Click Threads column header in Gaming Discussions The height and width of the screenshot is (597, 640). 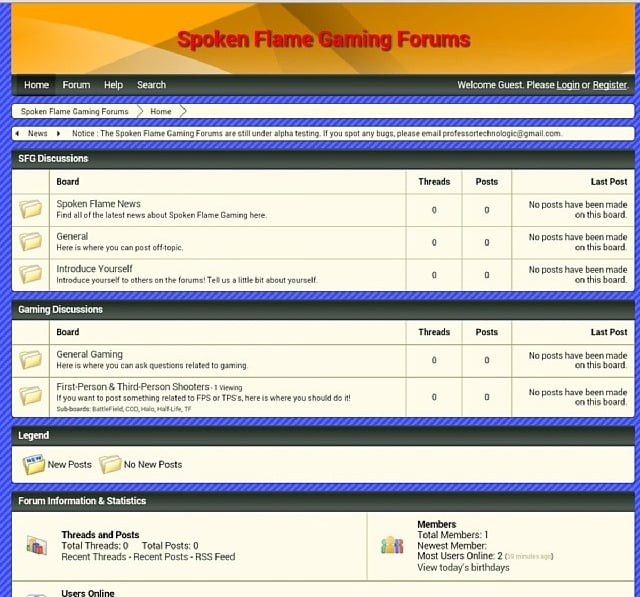click(x=434, y=332)
